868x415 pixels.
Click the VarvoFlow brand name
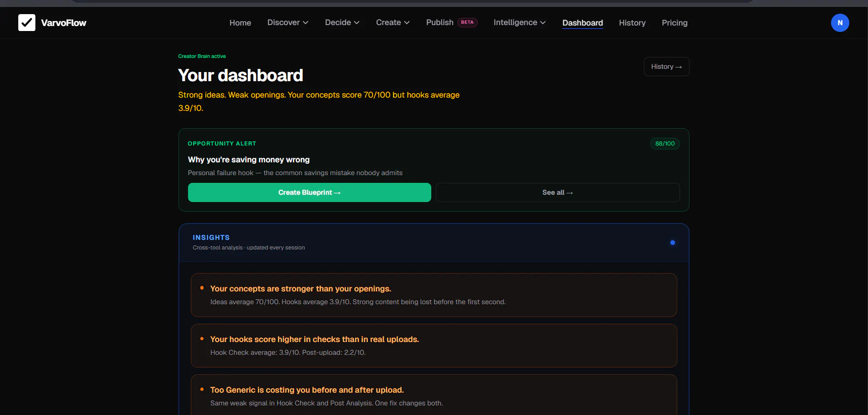click(63, 23)
